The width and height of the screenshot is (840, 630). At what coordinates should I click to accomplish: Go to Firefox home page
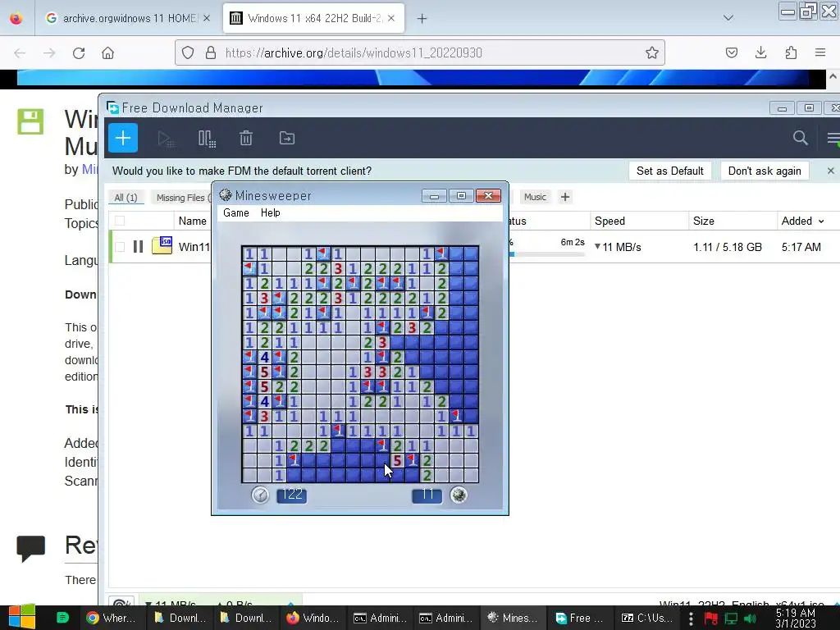[x=108, y=52]
